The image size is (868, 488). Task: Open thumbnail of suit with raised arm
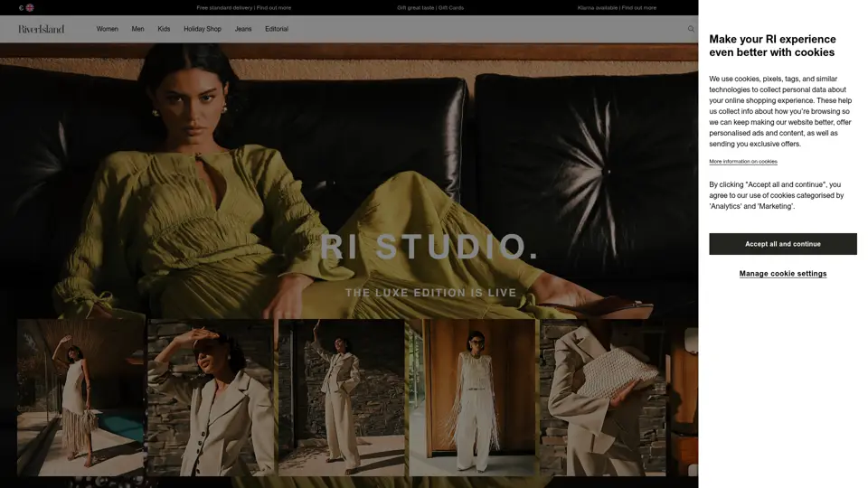tap(342, 398)
